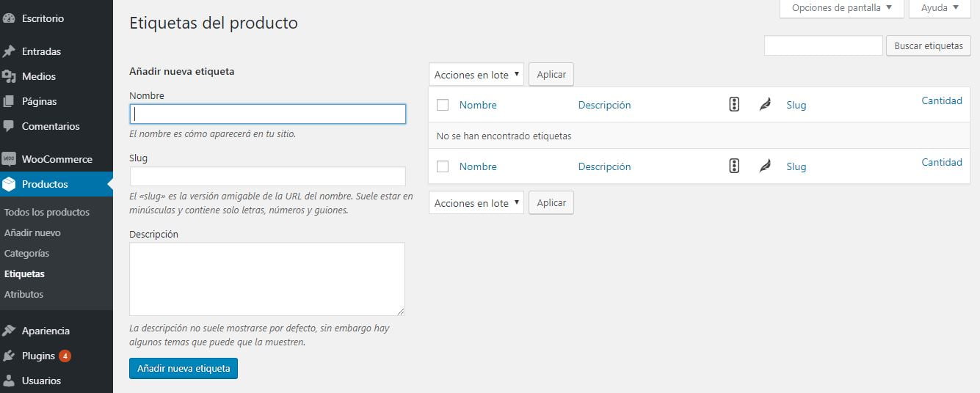The height and width of the screenshot is (393, 980).
Task: Focus the Slug text field
Action: (267, 176)
